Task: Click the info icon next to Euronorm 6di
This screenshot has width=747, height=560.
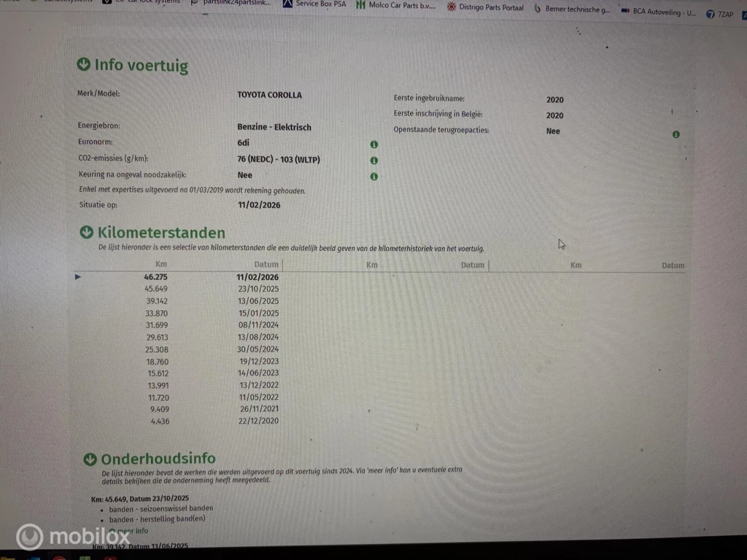Action: (373, 144)
